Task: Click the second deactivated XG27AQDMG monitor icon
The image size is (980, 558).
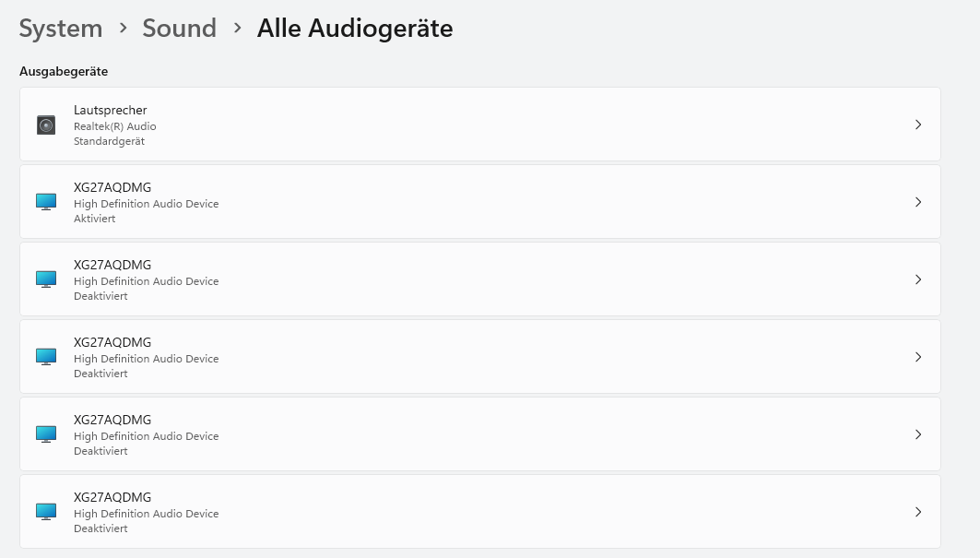Action: [46, 357]
